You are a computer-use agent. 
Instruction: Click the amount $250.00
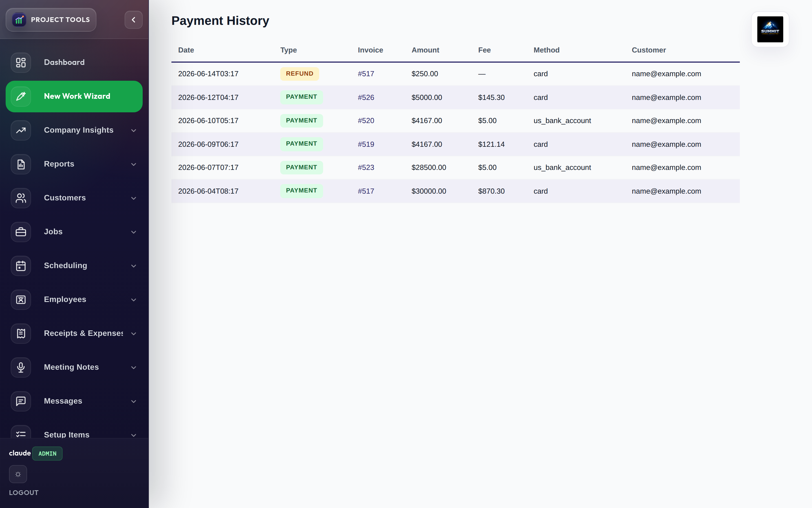pos(424,74)
